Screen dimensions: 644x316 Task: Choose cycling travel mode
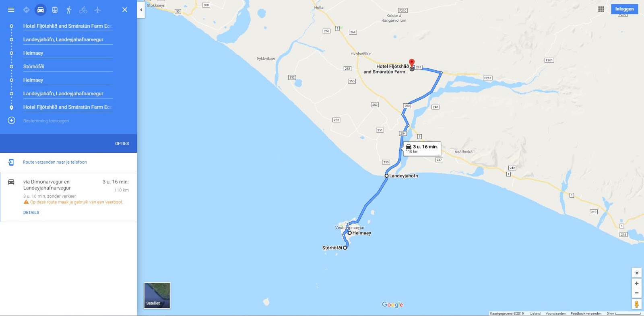83,10
